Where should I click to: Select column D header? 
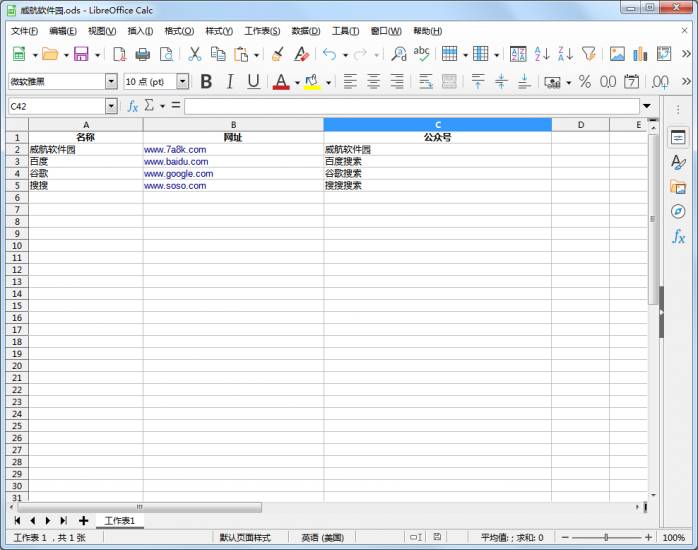click(580, 125)
